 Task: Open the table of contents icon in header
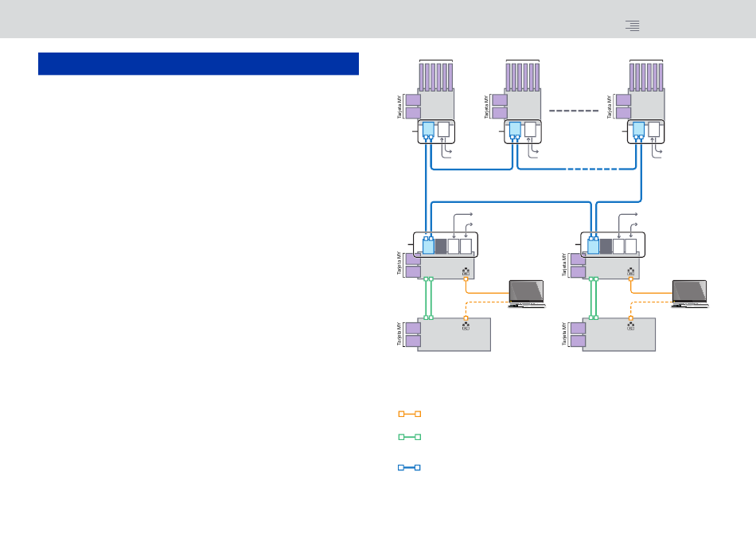[x=632, y=25]
